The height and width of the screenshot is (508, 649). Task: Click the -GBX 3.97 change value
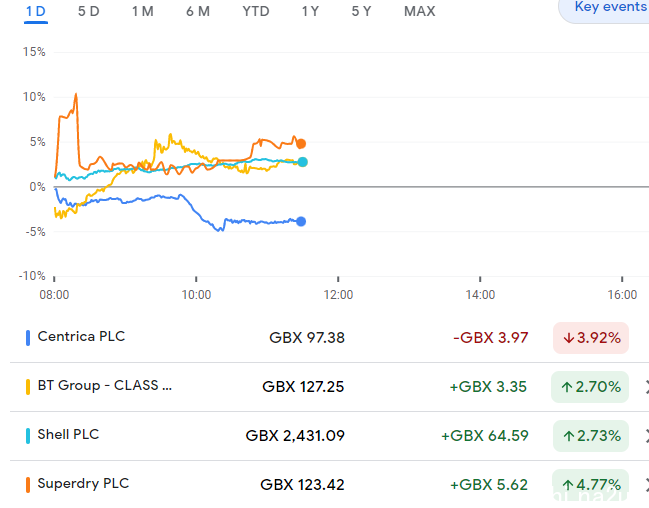point(490,338)
